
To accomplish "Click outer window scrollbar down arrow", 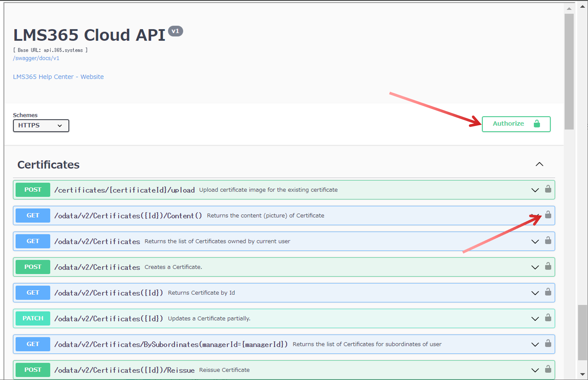I will tap(583, 374).
